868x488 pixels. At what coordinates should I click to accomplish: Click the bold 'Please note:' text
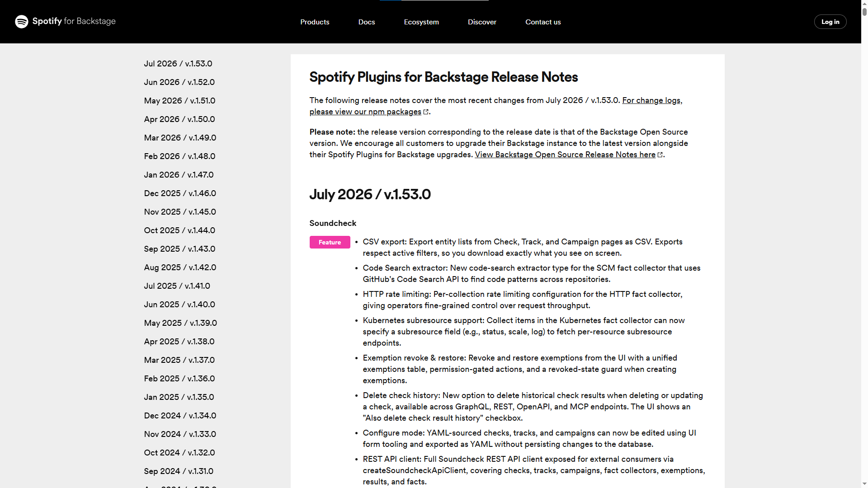(x=332, y=132)
